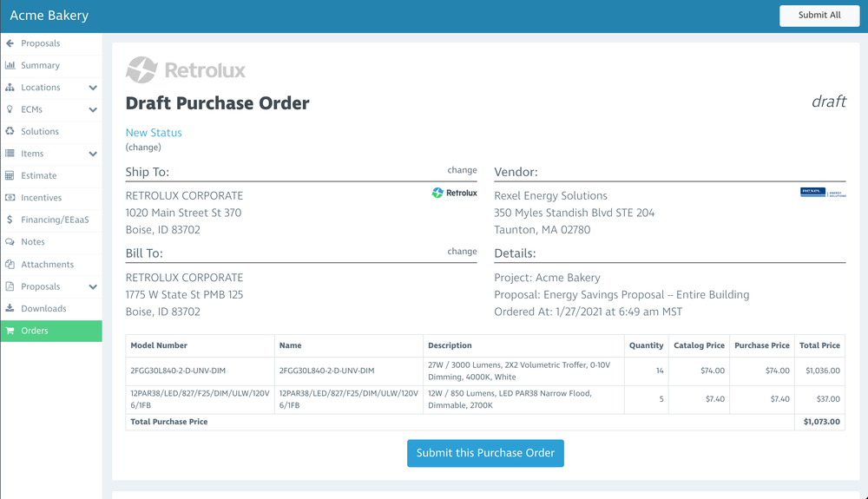Click the Estimate calculator icon

(10, 175)
